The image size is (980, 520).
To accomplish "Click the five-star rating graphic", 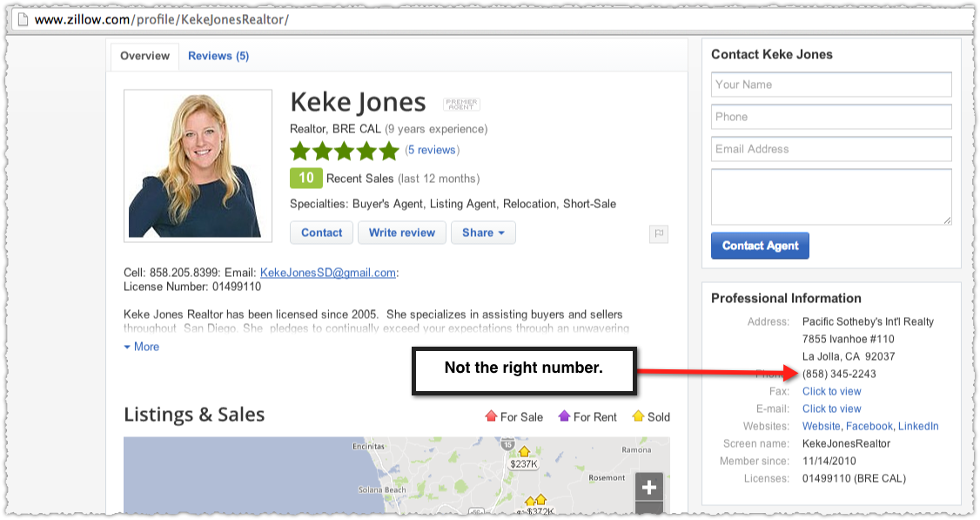I will tap(345, 151).
